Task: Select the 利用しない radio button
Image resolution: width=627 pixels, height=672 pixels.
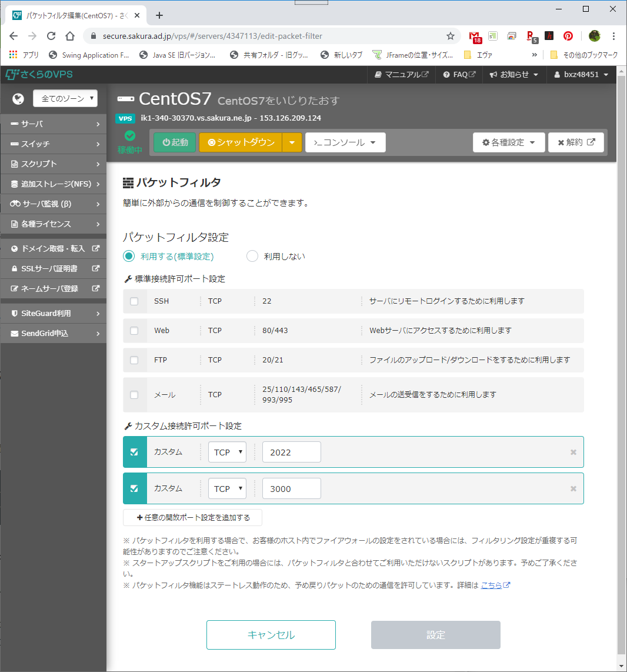Action: [252, 256]
